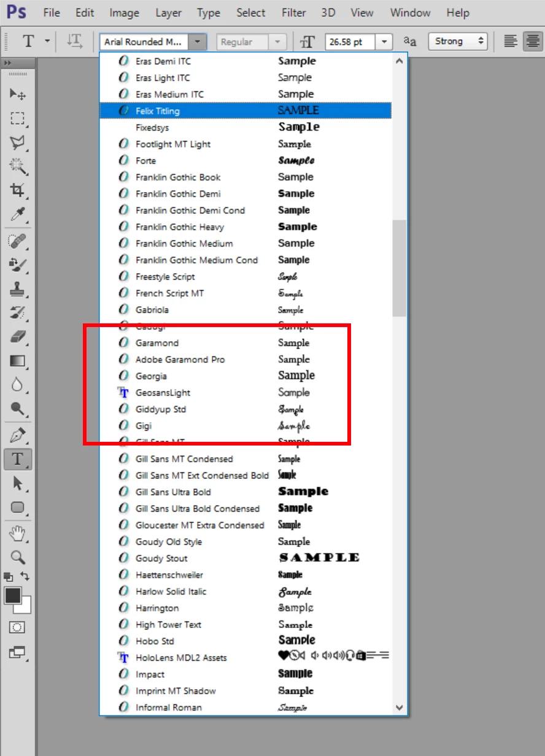Image resolution: width=545 pixels, height=756 pixels.
Task: Select the Brush tool
Action: (x=18, y=264)
